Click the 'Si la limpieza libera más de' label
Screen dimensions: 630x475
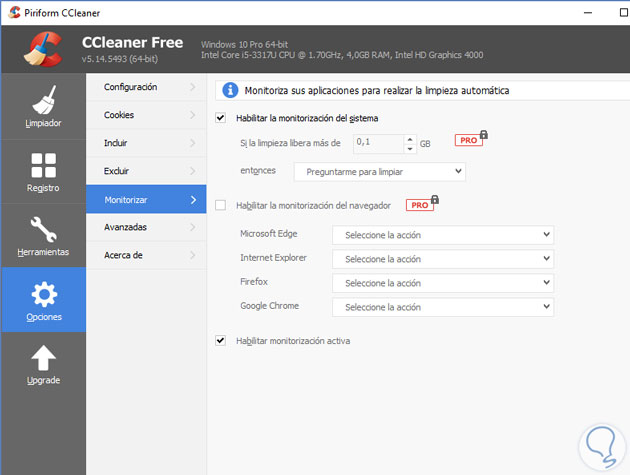[290, 143]
